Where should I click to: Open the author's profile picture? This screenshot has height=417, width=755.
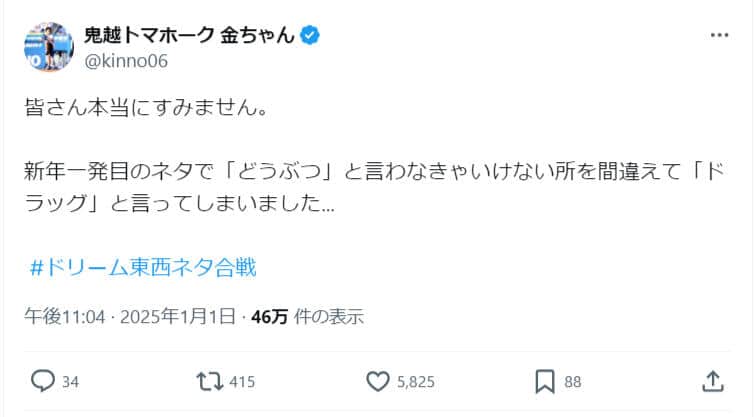[x=49, y=46]
